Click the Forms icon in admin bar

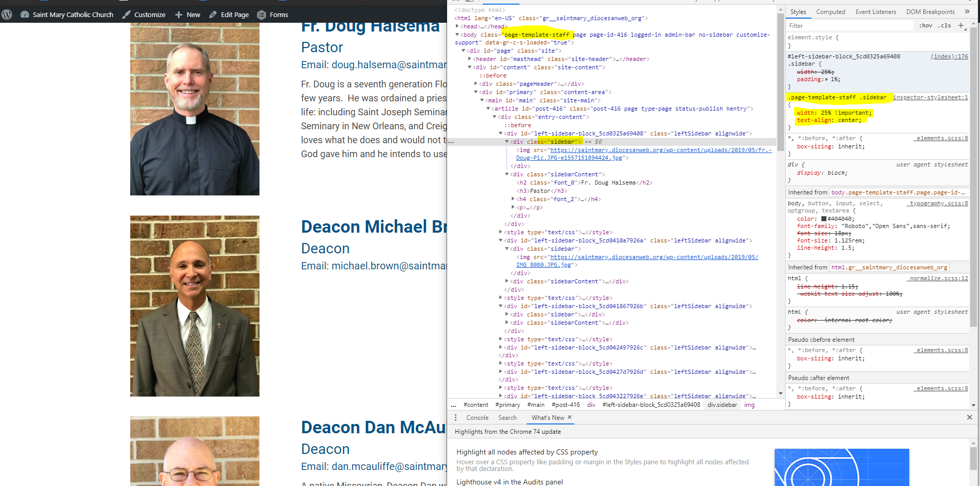coord(262,15)
